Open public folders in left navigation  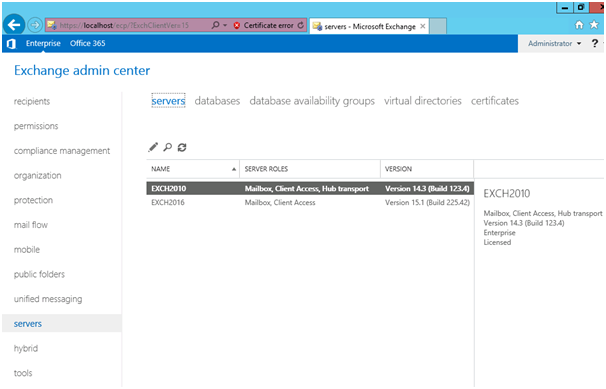pos(39,274)
